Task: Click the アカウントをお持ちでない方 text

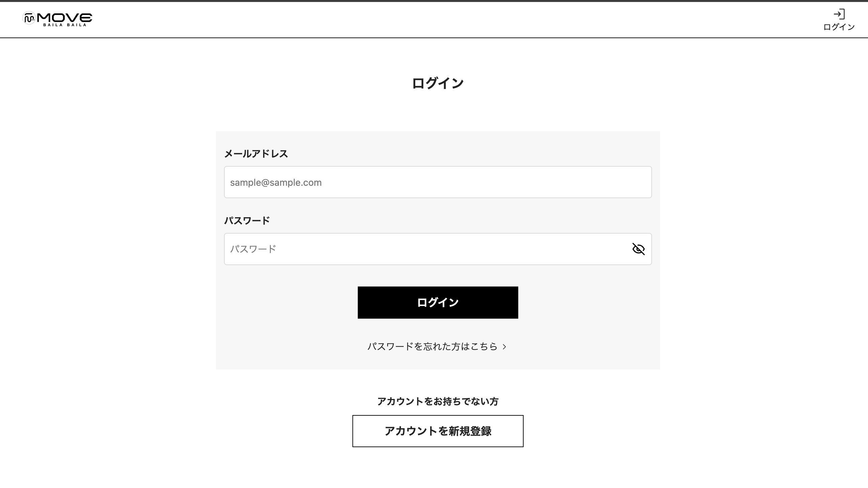Action: point(438,401)
